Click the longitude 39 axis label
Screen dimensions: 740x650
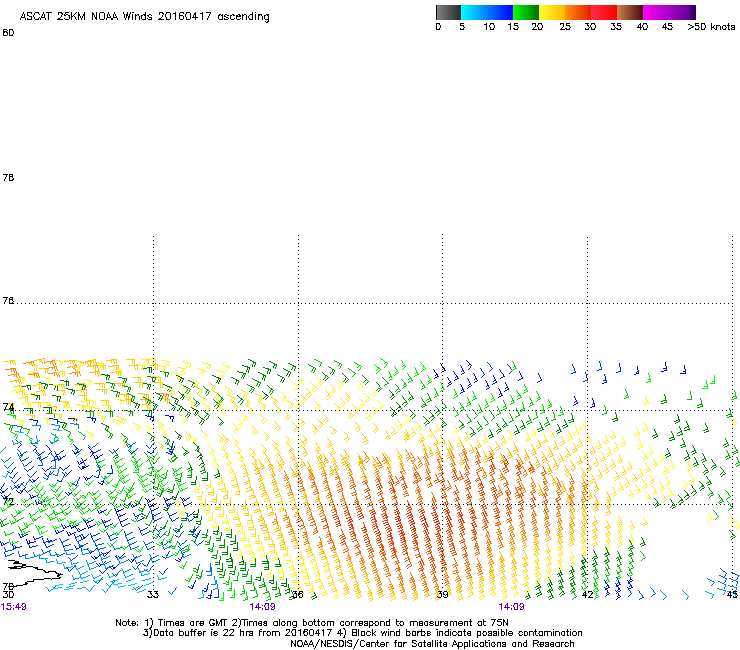pos(442,595)
